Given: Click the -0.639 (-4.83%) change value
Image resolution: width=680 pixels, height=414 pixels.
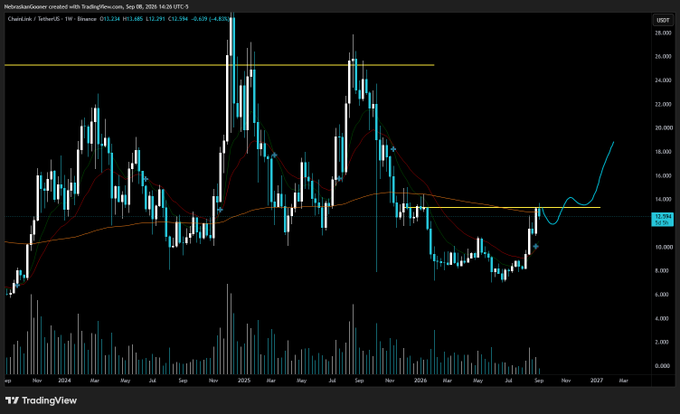Looking at the screenshot, I should point(211,19).
